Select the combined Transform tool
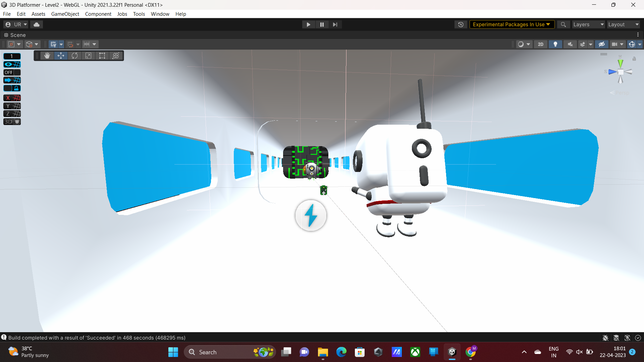 [116, 56]
